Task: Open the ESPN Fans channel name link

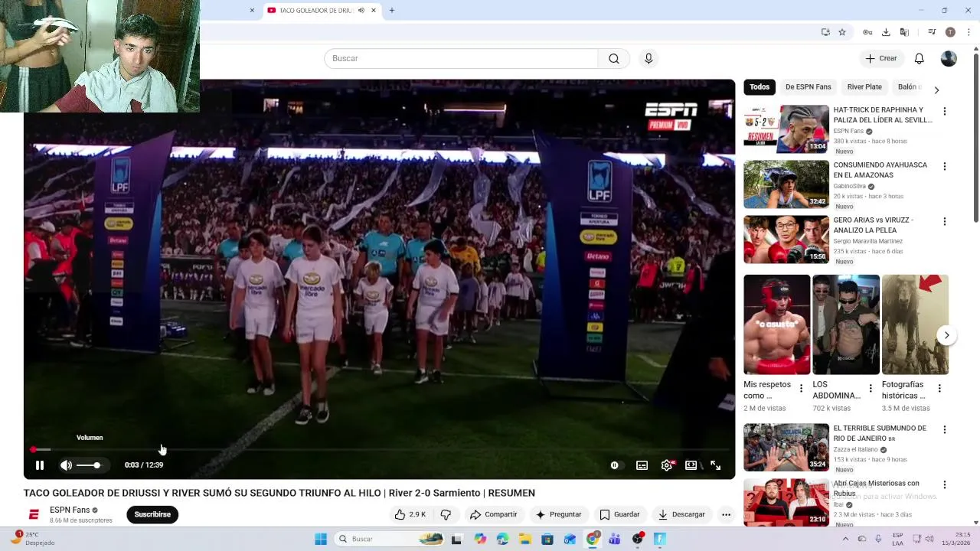Action: click(70, 510)
